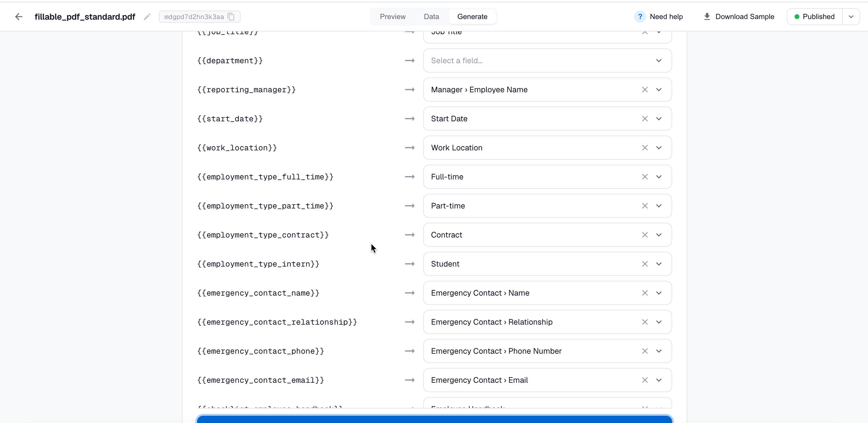Click the blue button at the bottom
Image resolution: width=868 pixels, height=423 pixels.
(434, 419)
